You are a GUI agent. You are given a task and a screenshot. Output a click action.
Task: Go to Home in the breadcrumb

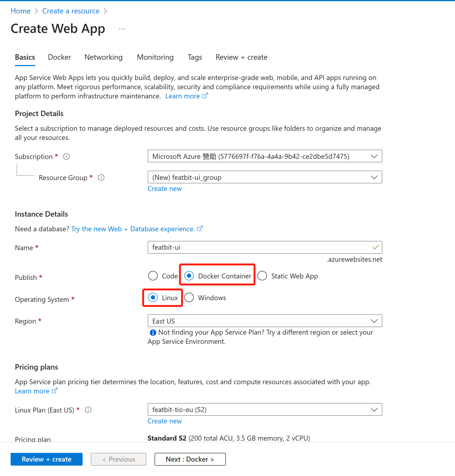pyautogui.click(x=21, y=11)
